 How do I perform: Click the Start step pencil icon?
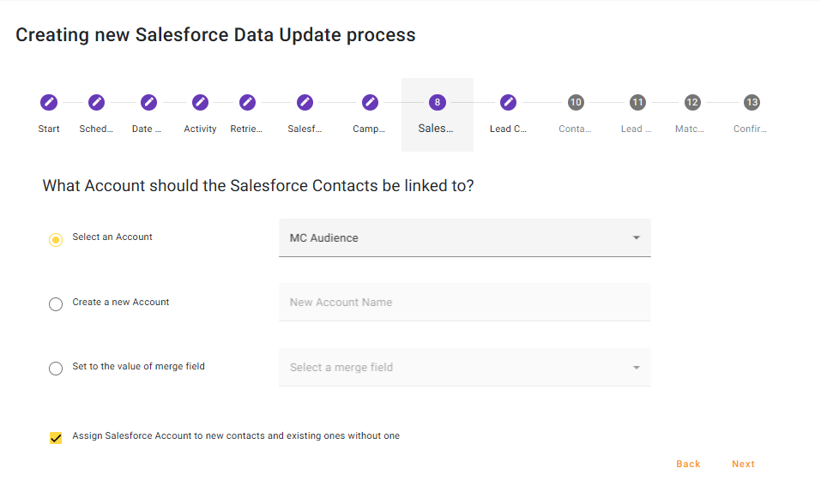click(49, 103)
